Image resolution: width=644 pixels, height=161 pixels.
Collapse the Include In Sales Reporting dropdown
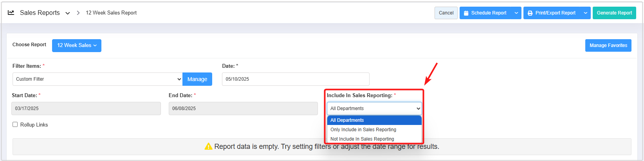374,109
